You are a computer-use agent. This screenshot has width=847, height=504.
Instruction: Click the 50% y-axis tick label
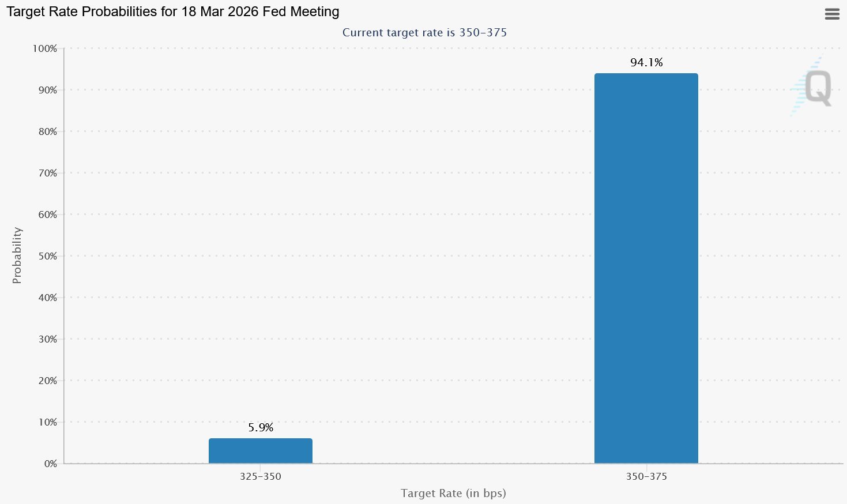tap(47, 256)
